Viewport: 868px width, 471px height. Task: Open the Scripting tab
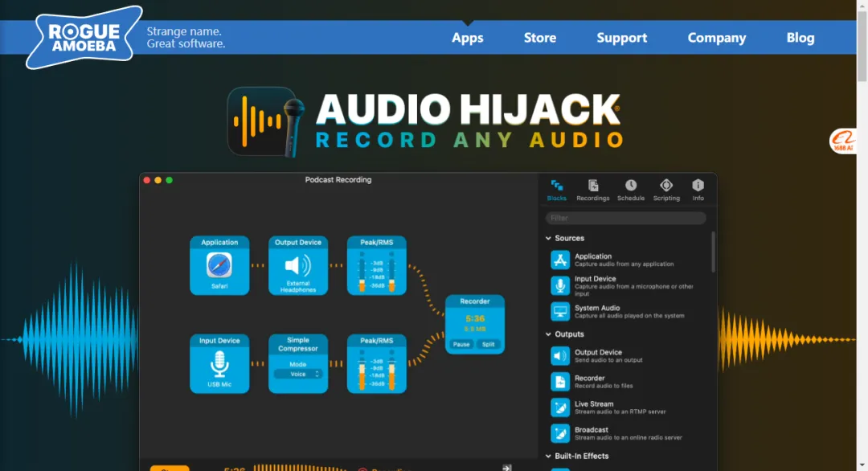666,190
